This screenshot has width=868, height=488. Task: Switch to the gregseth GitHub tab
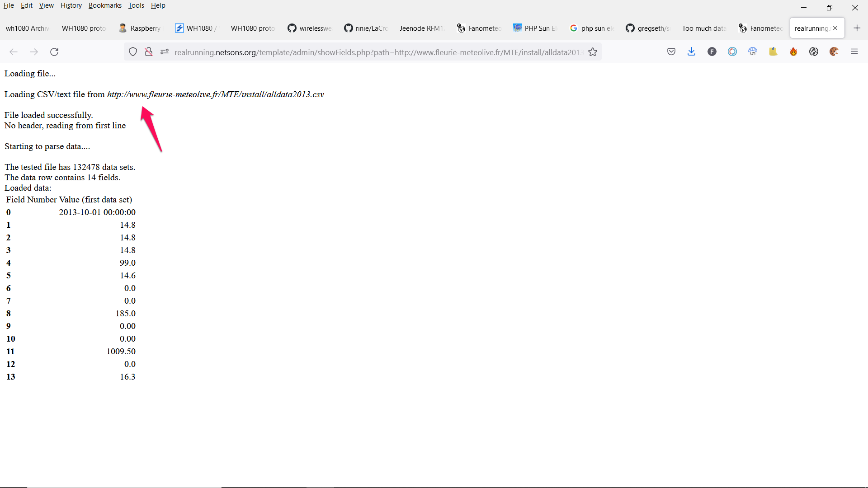tap(647, 28)
